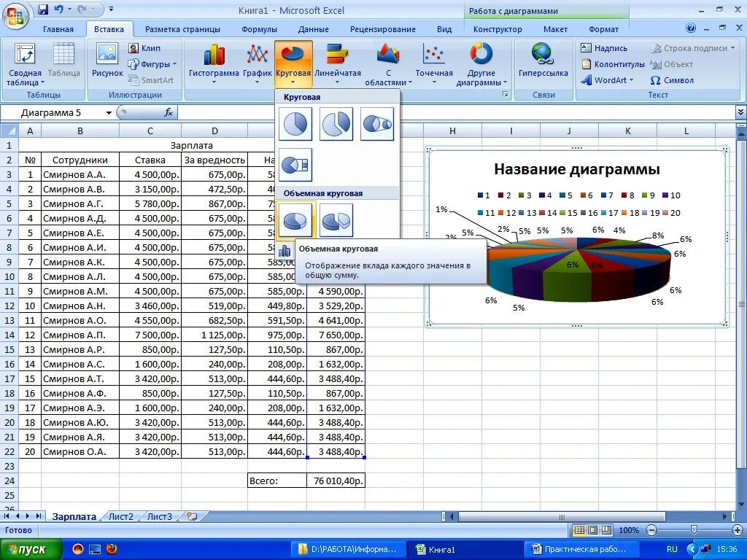Screen dimensions: 747x560
Task: Expand the formula bar
Action: point(740,112)
